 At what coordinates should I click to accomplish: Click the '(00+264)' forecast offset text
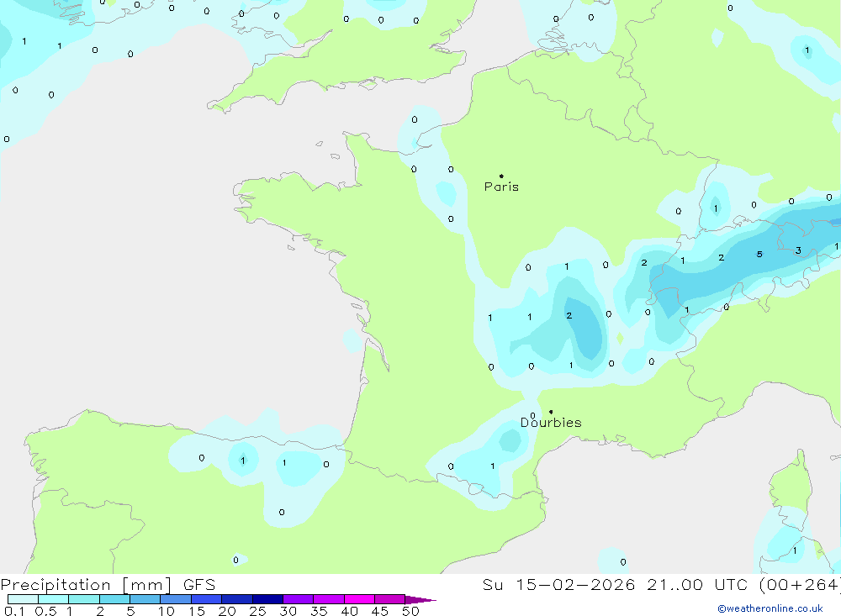pyautogui.click(x=800, y=584)
